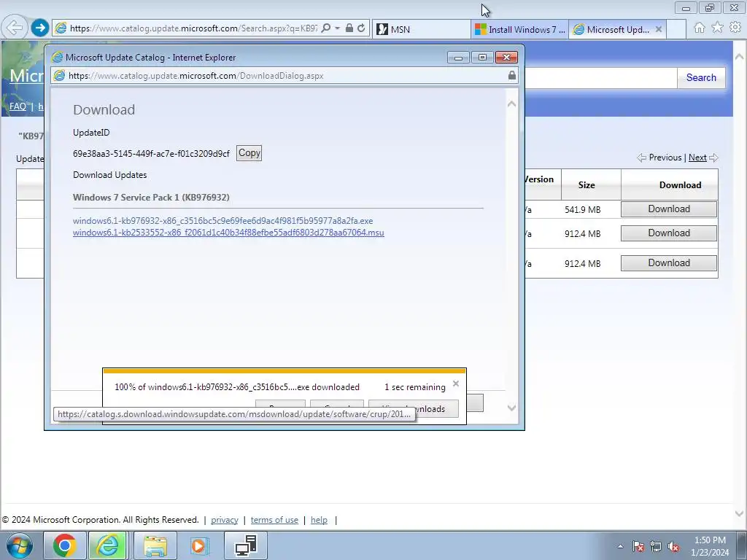Open Windows Explorer folder taskbar icon
Image resolution: width=747 pixels, height=560 pixels.
click(155, 545)
